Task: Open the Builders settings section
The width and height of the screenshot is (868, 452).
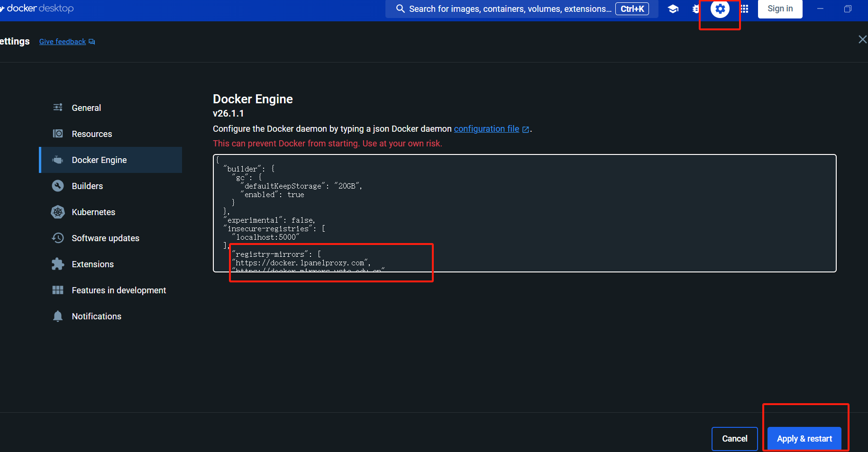Action: click(110, 186)
